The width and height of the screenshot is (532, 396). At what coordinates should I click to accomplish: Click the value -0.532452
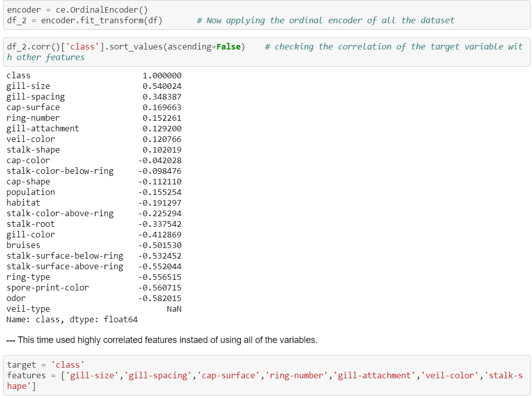point(159,256)
